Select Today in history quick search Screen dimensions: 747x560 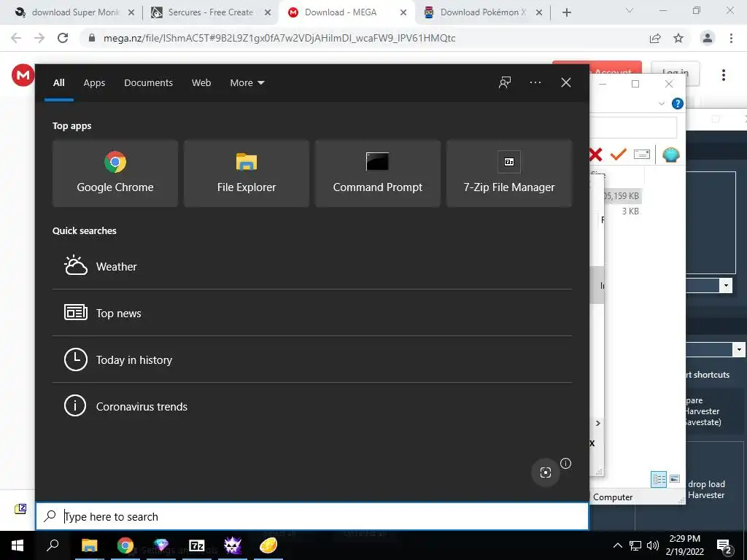(x=312, y=359)
